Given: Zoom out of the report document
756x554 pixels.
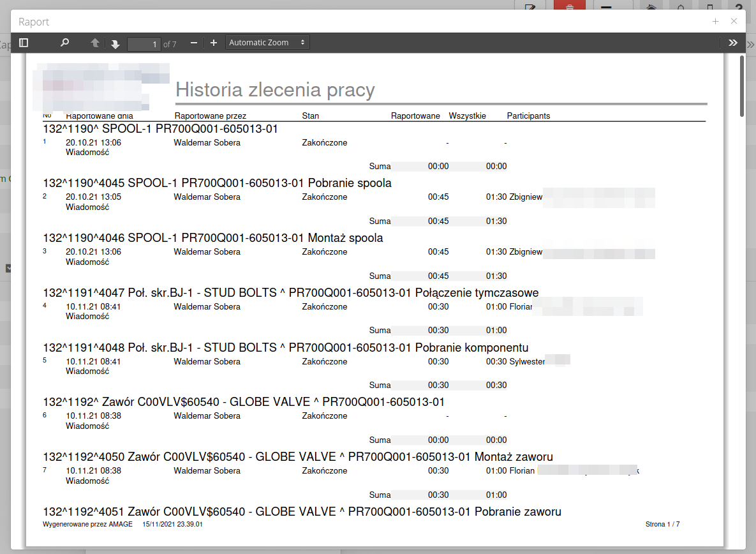Looking at the screenshot, I should 194,42.
